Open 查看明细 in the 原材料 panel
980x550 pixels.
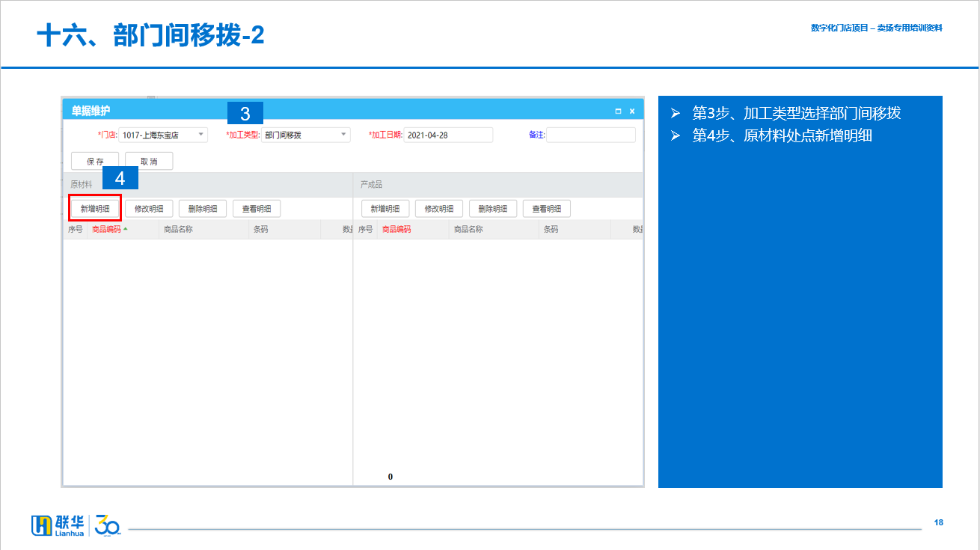point(257,209)
